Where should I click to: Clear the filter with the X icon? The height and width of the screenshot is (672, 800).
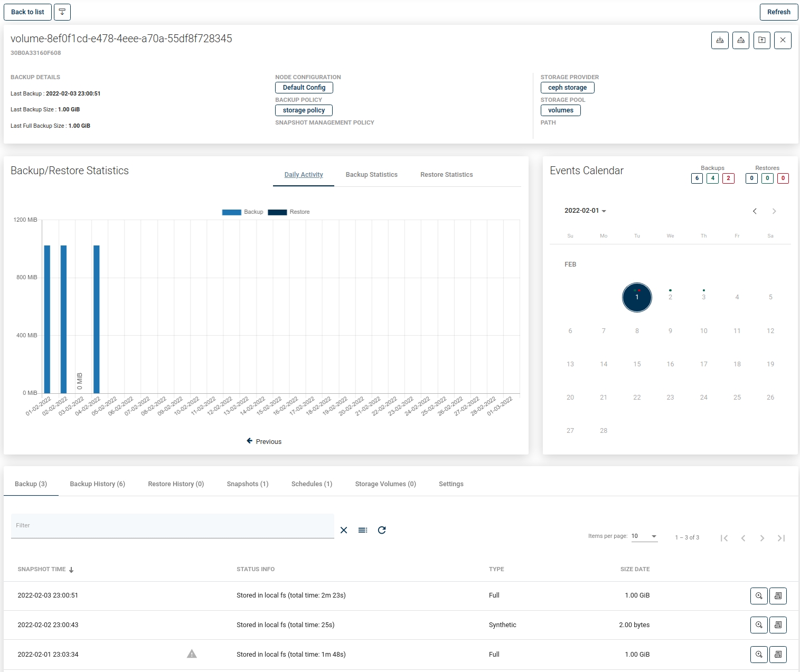(x=344, y=530)
